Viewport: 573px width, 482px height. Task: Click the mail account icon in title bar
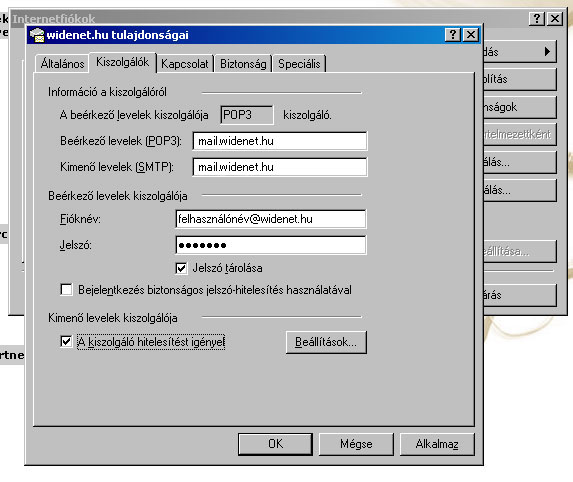pyautogui.click(x=37, y=35)
